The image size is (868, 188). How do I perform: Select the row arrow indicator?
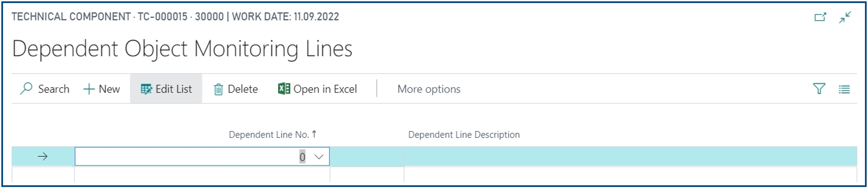43,157
